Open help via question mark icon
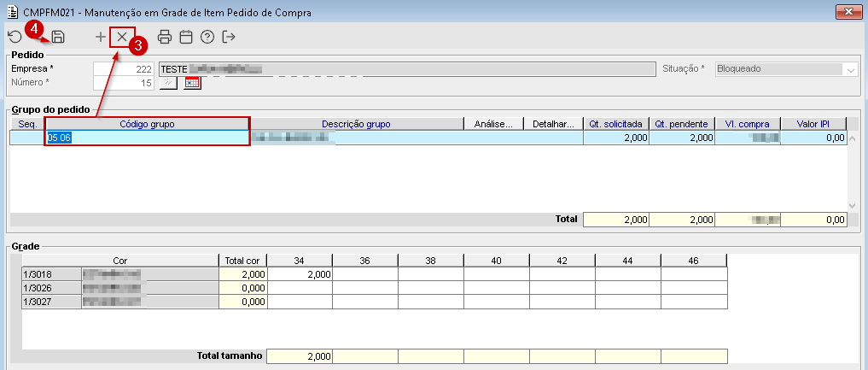 [207, 37]
